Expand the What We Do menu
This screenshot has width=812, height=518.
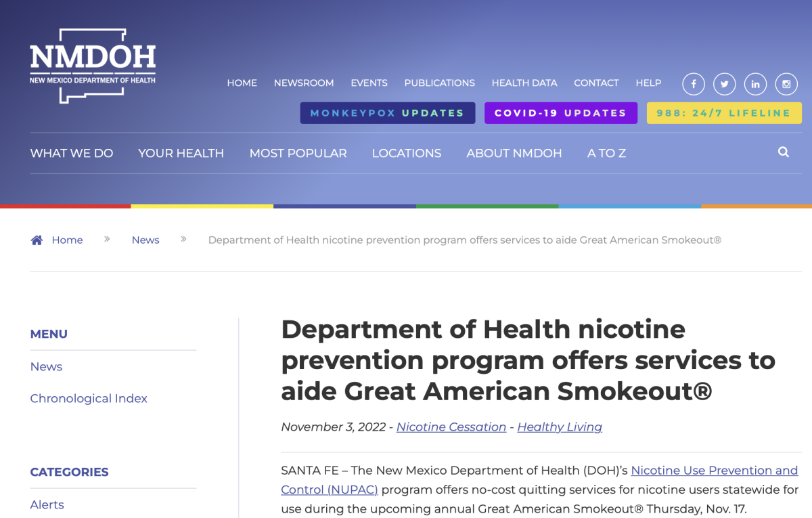click(72, 153)
